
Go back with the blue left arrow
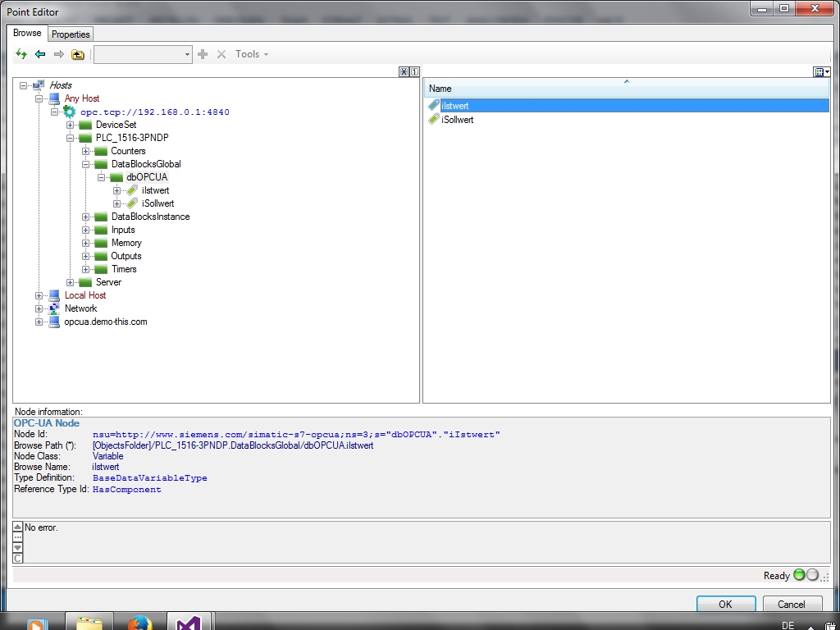pyautogui.click(x=40, y=54)
